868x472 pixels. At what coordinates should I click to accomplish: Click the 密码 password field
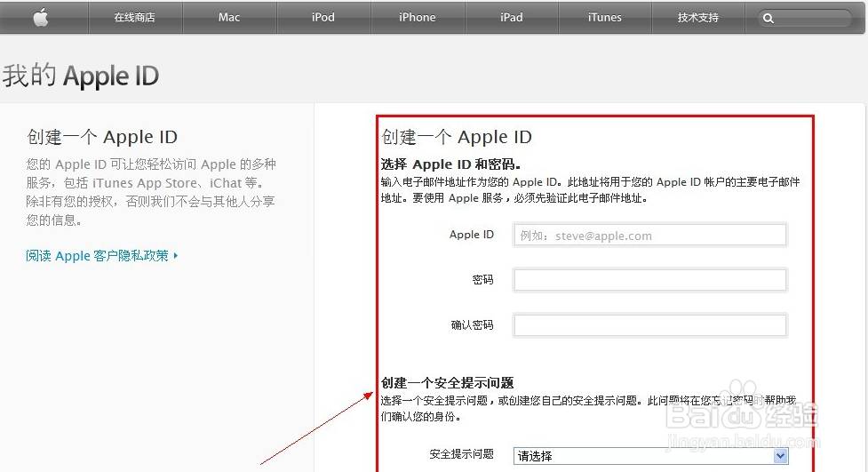coord(650,280)
